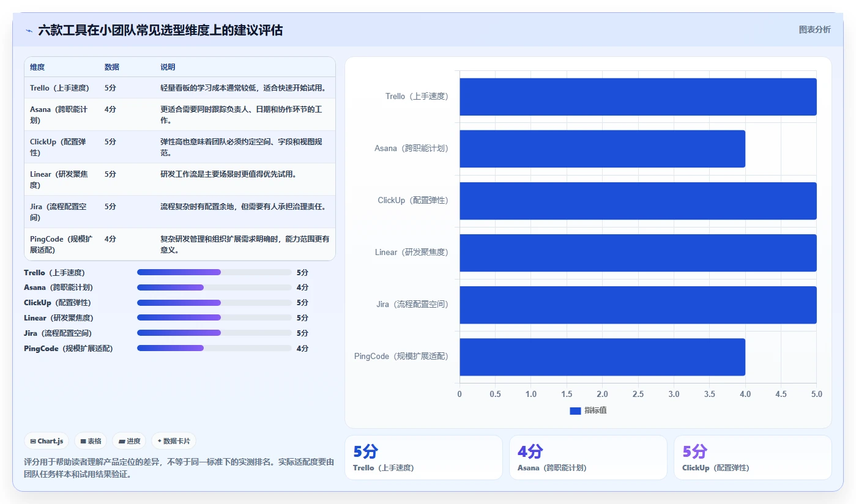Select the 进度 tag chip
The width and height of the screenshot is (856, 504).
[x=129, y=441]
